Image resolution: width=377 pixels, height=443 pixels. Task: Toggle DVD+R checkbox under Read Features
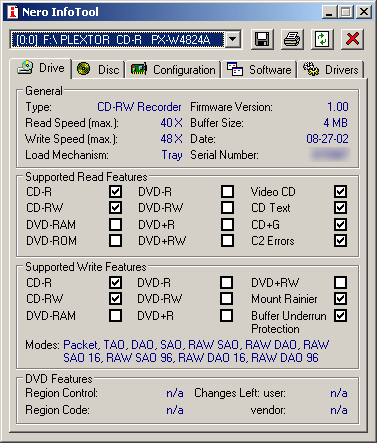(x=227, y=224)
